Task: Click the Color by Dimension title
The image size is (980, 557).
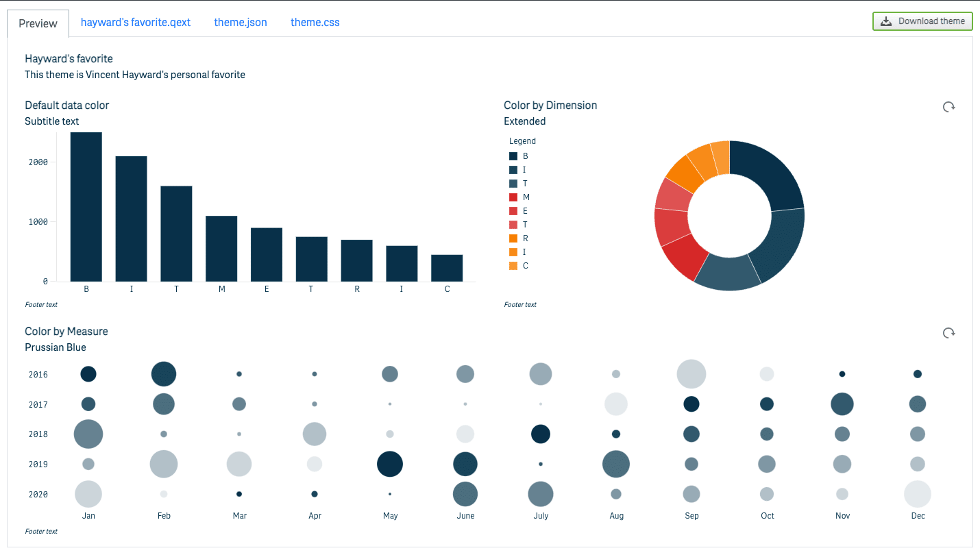Action: pyautogui.click(x=550, y=106)
